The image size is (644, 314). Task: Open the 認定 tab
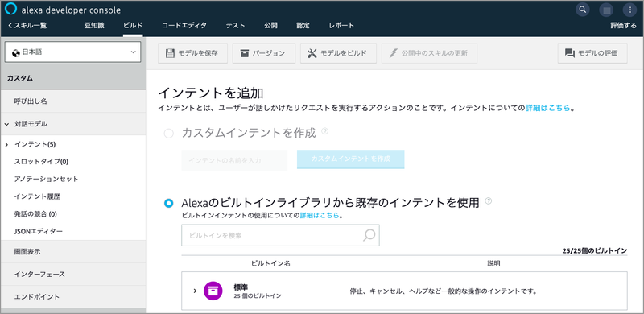tap(303, 26)
